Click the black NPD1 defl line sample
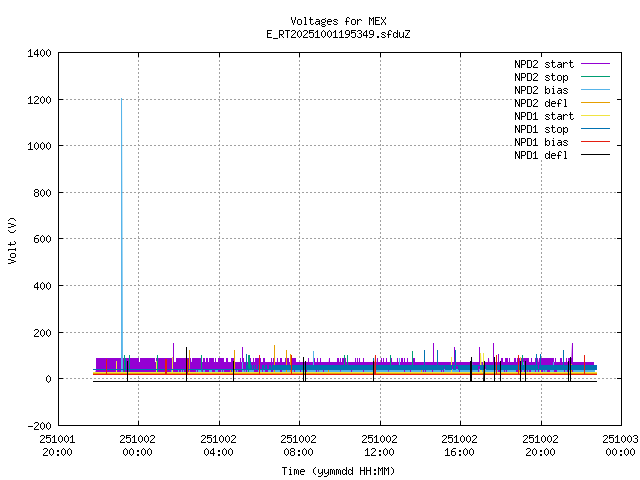Image resolution: width=640 pixels, height=480 pixels. [x=595, y=155]
